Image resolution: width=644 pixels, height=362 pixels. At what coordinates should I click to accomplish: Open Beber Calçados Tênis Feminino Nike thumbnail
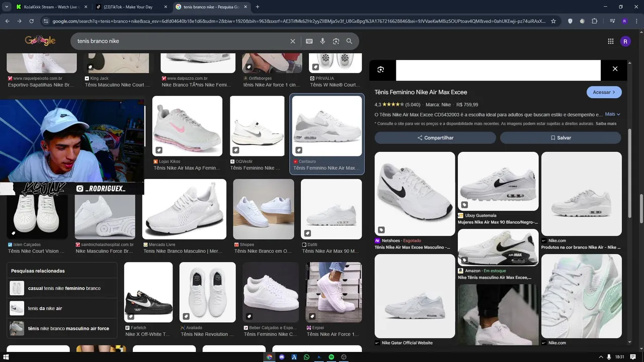point(271,292)
